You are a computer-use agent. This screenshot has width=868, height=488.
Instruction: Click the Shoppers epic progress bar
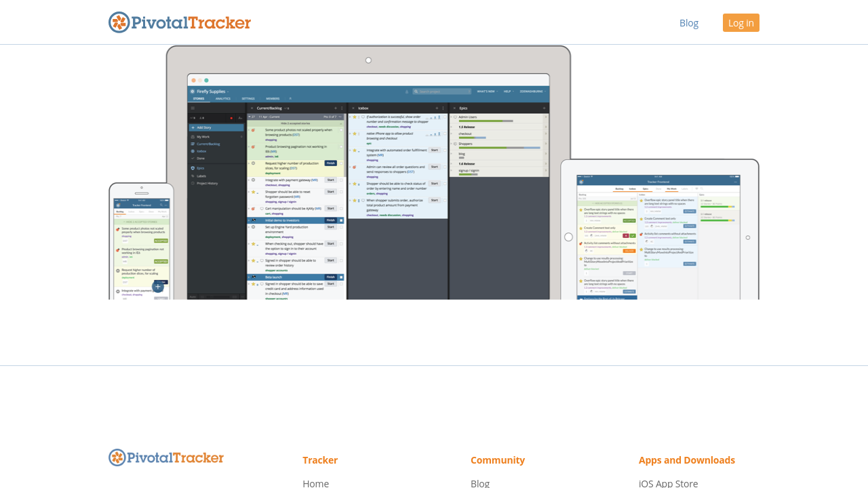tap(499, 148)
